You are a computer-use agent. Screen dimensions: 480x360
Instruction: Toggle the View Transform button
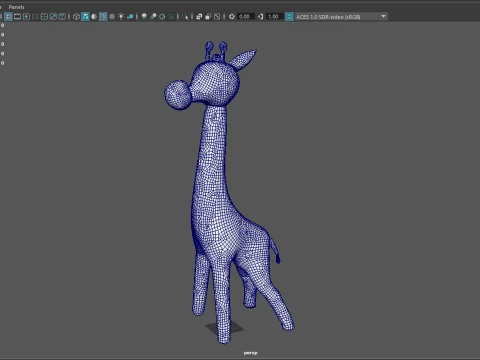coord(289,16)
